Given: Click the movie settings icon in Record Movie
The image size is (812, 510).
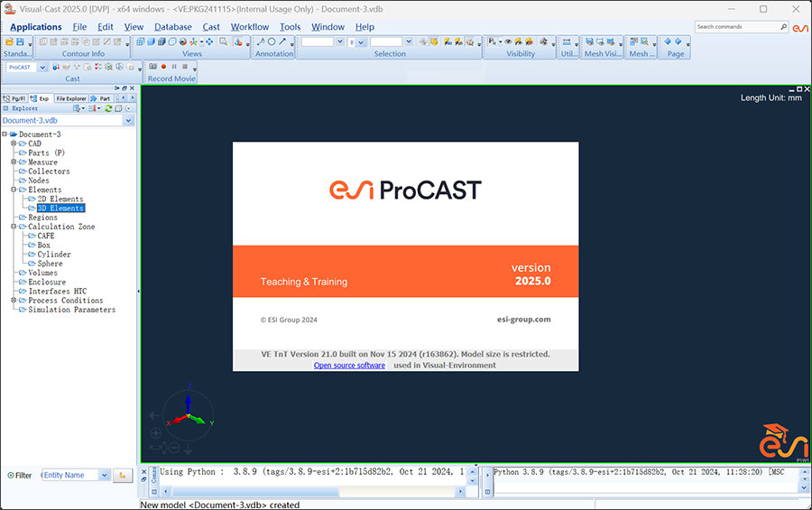Looking at the screenshot, I should 152,66.
